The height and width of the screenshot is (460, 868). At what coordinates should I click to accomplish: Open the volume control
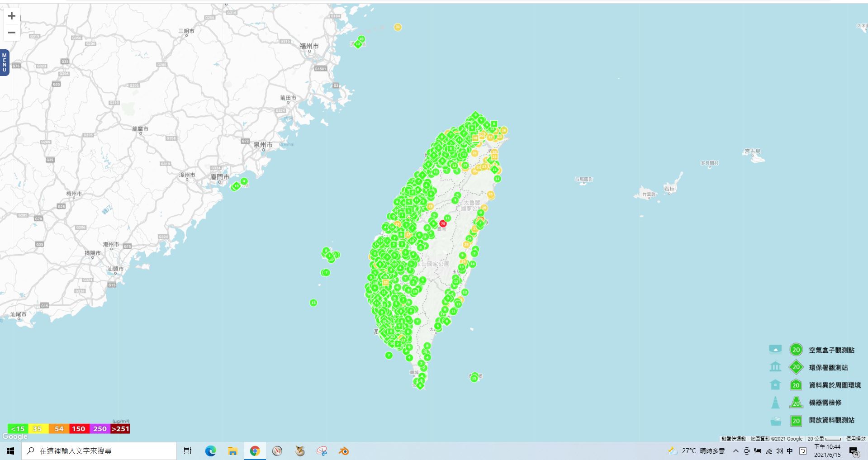[x=779, y=451]
